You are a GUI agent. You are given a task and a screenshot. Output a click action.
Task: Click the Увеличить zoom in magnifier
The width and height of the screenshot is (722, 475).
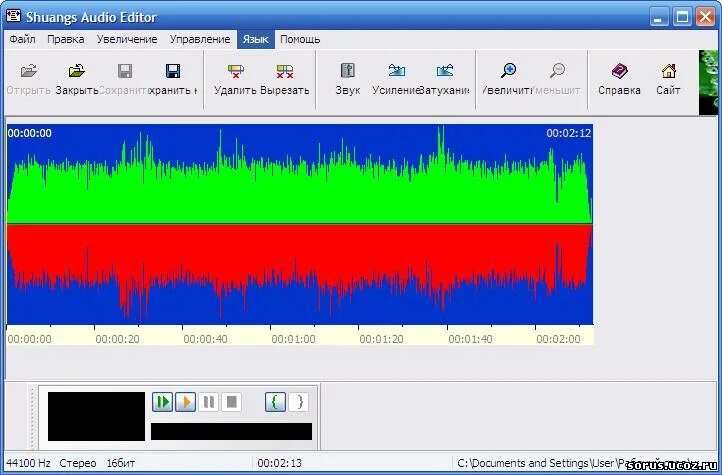(x=508, y=71)
